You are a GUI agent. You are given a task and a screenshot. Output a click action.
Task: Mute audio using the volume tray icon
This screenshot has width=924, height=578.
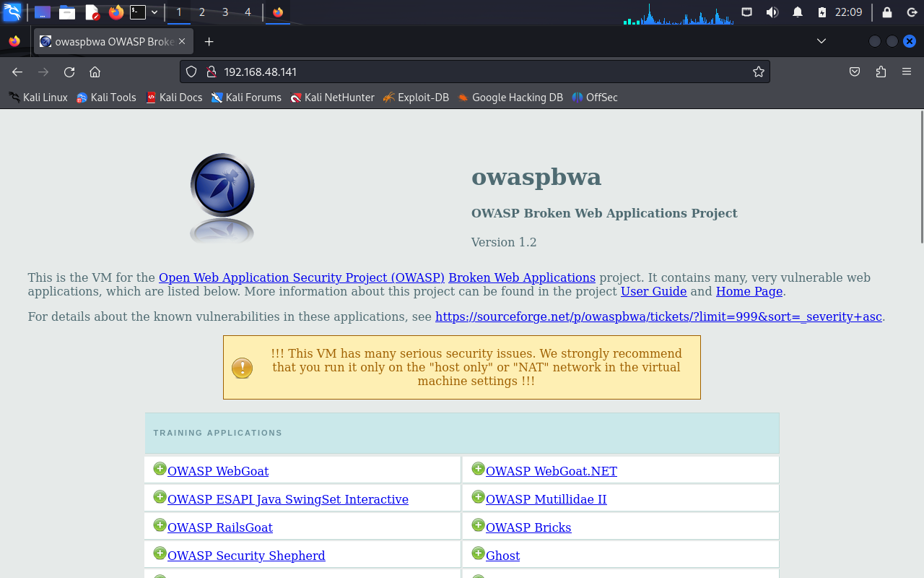[772, 12]
